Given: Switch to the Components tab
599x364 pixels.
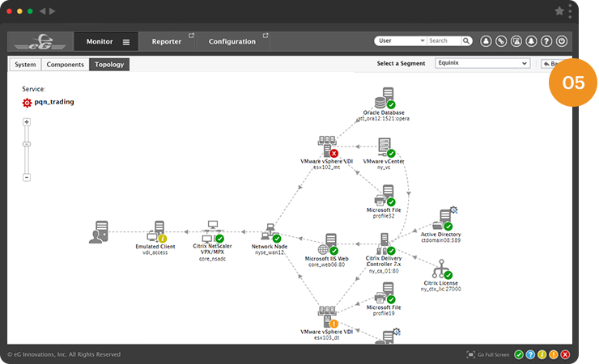Looking at the screenshot, I should pyautogui.click(x=65, y=65).
